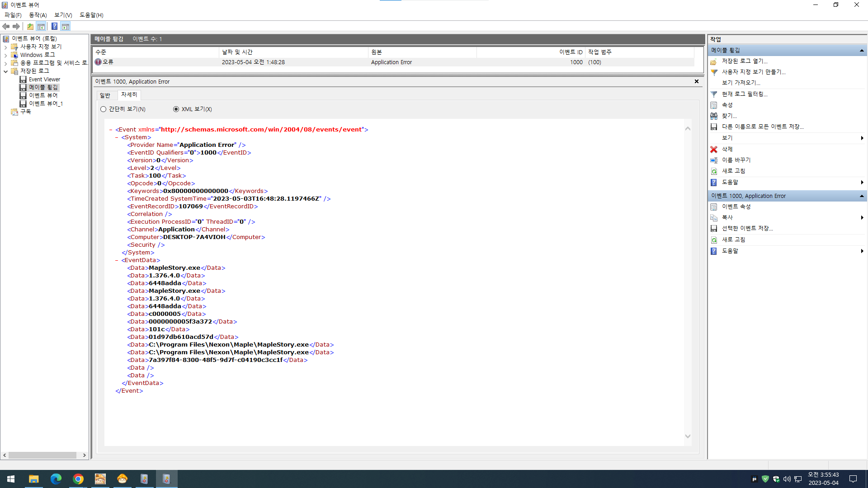Click the taskbar volume speaker icon

click(x=787, y=479)
